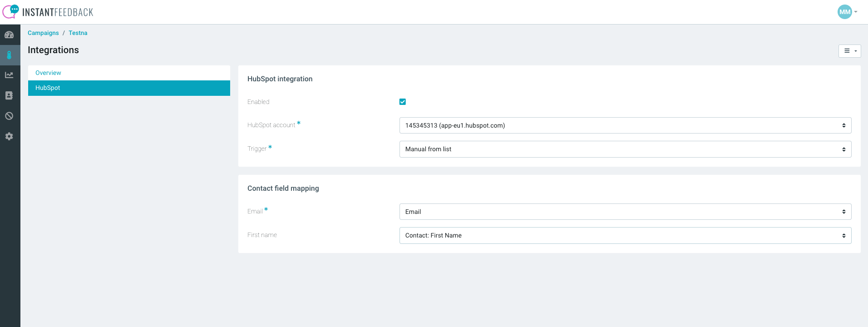Click the Enabled label text
868x327 pixels.
(258, 102)
